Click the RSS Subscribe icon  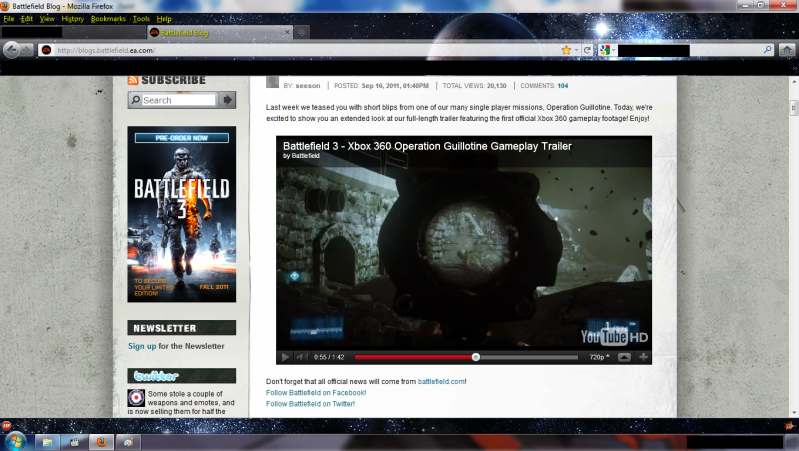[133, 80]
